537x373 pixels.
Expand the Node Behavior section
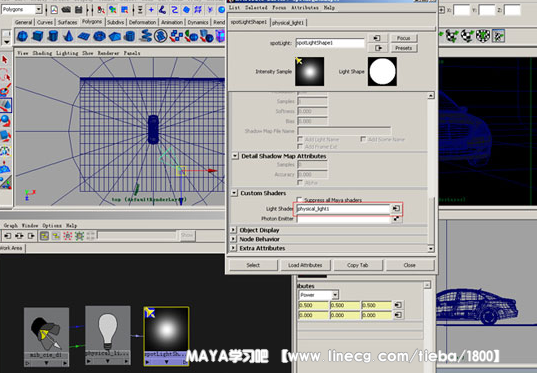coord(234,239)
